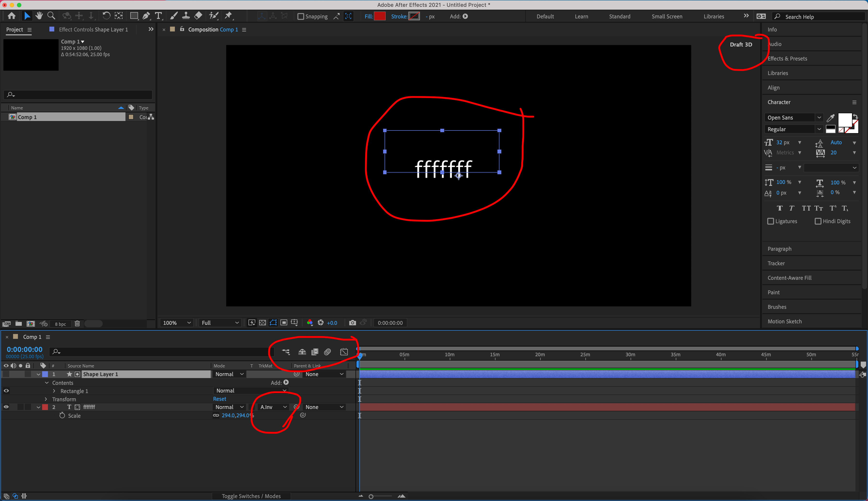Enable Motion Blur for all layers
868x501 pixels.
327,352
